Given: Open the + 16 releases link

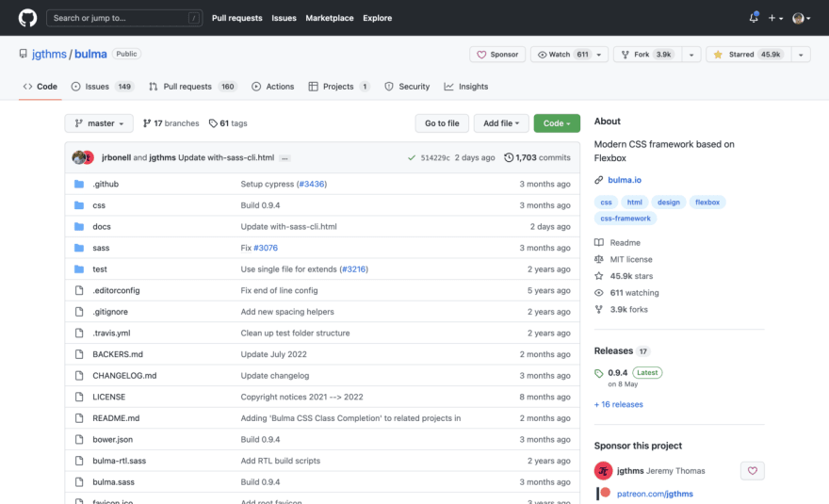Looking at the screenshot, I should [619, 404].
